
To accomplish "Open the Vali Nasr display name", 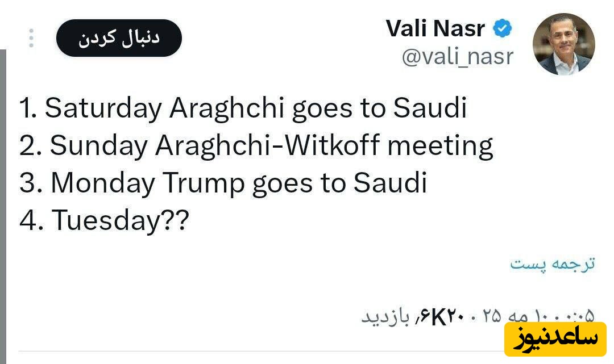I will pos(436,29).
